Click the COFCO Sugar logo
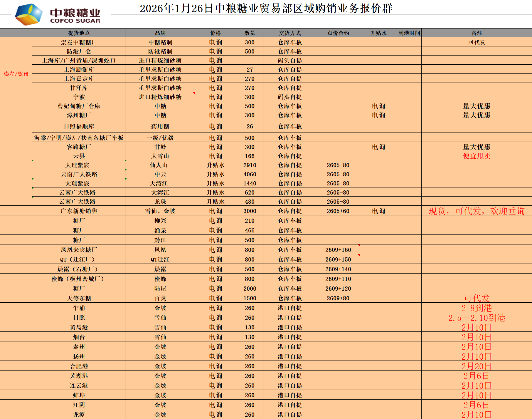Screen dimensions: 532x419 [x=58, y=15]
